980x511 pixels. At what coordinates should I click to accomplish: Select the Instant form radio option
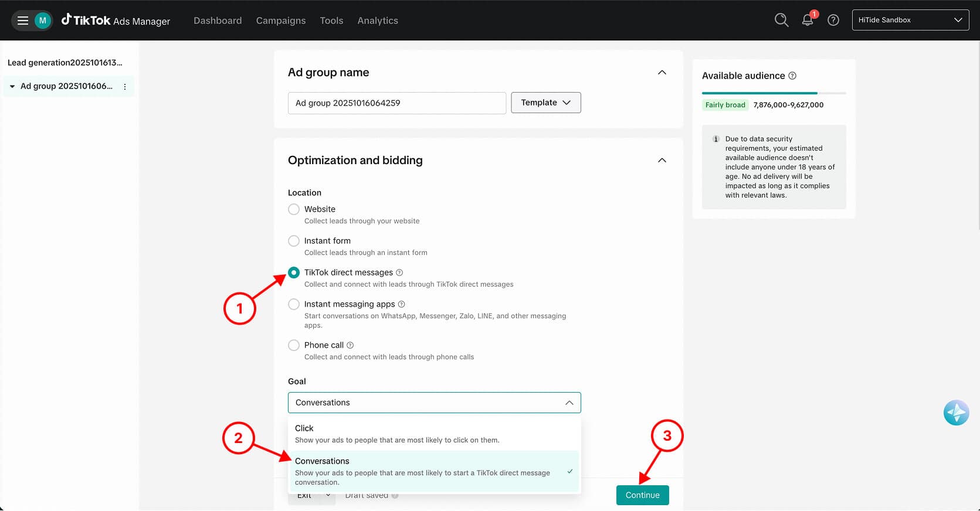pyautogui.click(x=294, y=241)
